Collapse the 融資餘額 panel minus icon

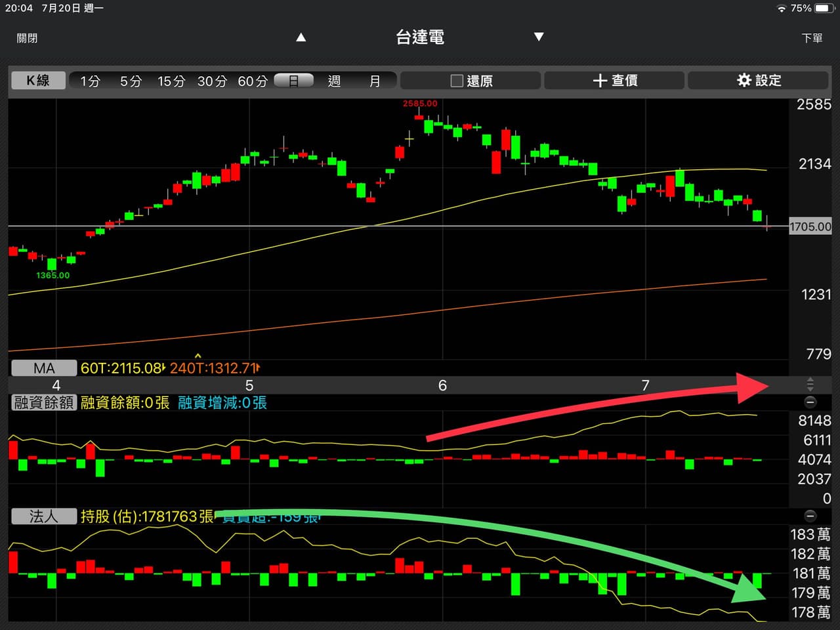tap(810, 402)
